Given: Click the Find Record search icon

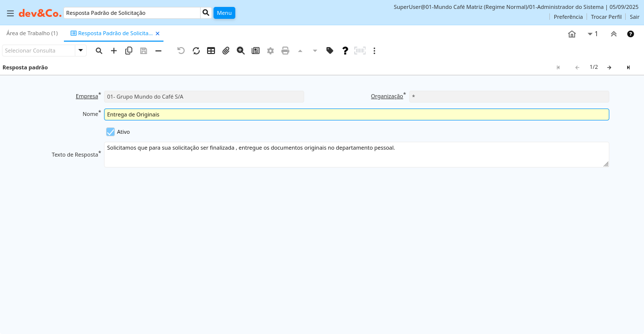Looking at the screenshot, I should tap(99, 51).
